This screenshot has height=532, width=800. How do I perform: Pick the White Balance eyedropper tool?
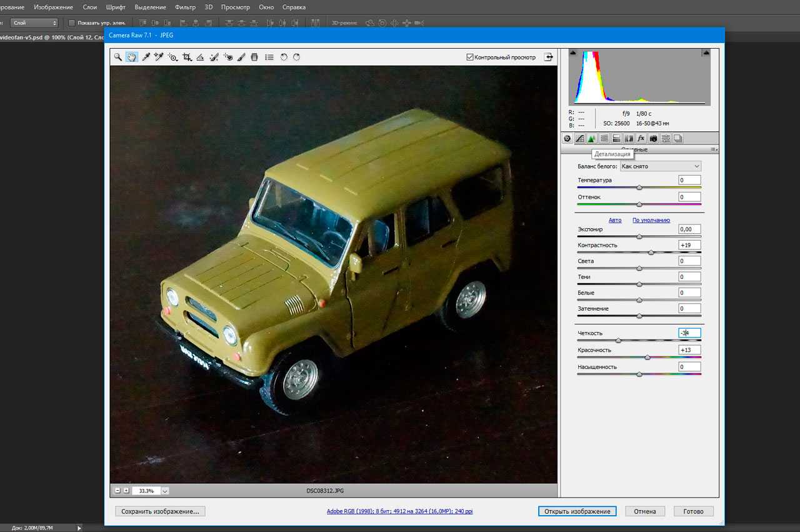[x=146, y=57]
